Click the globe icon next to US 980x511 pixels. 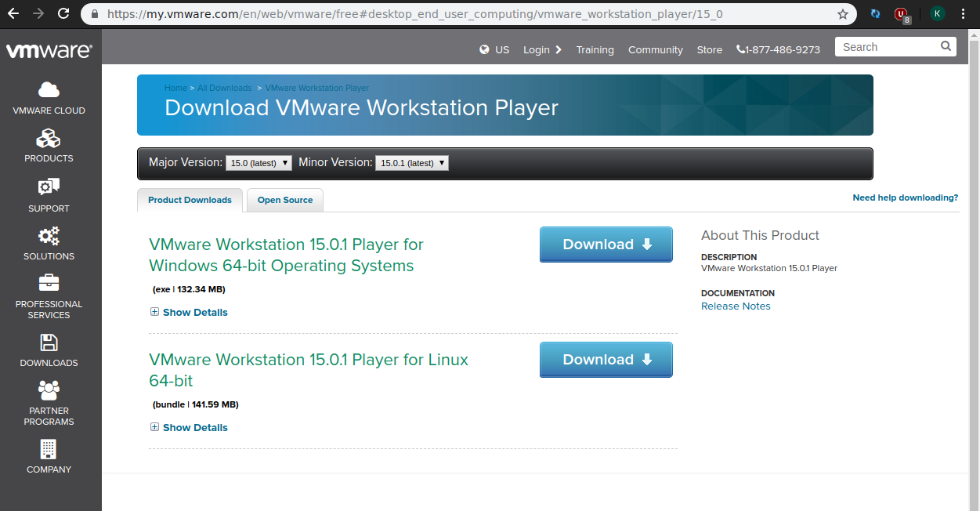point(485,49)
